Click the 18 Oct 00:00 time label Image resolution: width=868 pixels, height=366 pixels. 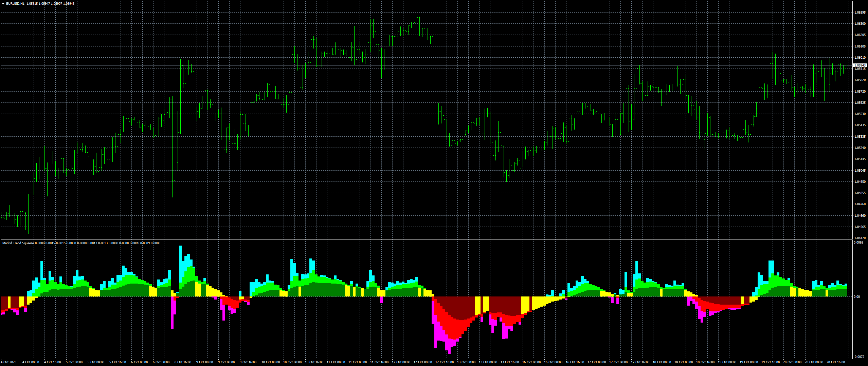coord(662,362)
